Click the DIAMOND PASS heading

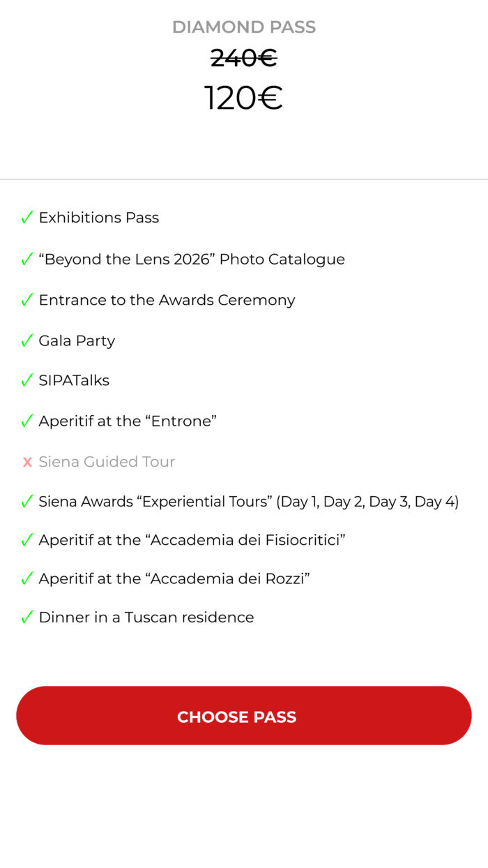click(244, 27)
